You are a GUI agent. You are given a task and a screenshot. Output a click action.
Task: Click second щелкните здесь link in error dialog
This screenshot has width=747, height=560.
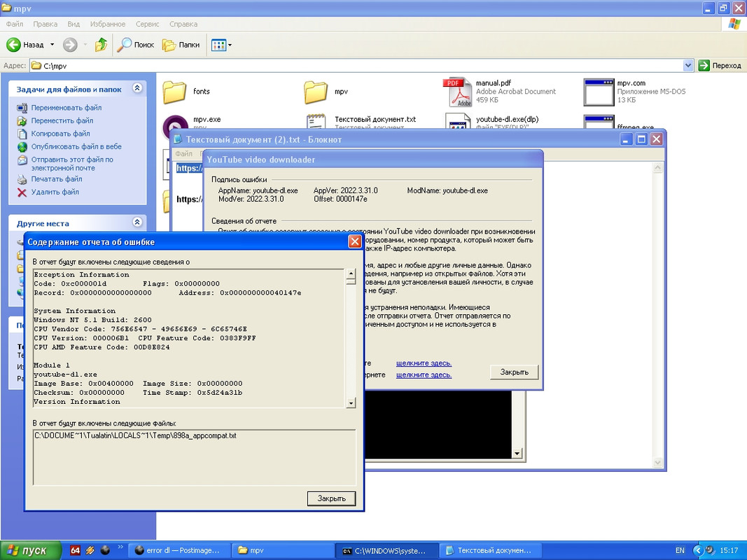pyautogui.click(x=424, y=374)
